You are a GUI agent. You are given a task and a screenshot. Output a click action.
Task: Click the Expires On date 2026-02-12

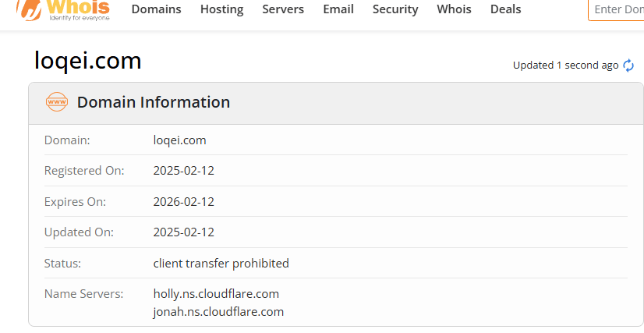coord(183,202)
